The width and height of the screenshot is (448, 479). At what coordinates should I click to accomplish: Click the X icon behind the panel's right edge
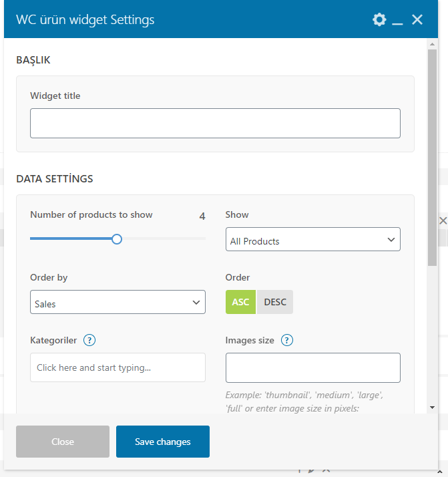[x=443, y=220]
